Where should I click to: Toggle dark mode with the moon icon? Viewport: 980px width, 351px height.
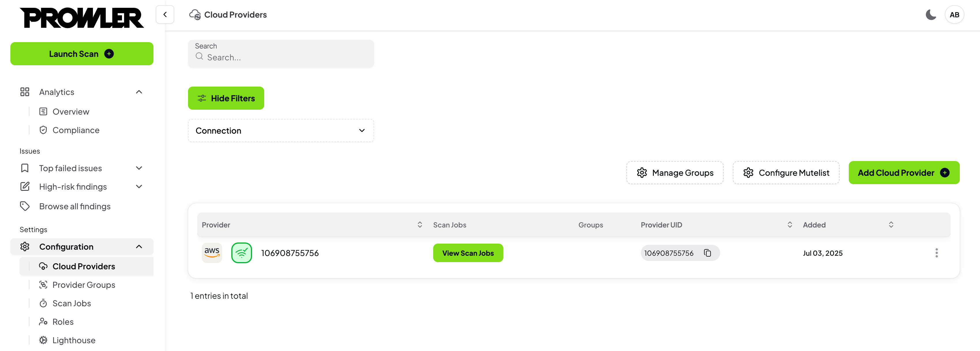[931, 14]
